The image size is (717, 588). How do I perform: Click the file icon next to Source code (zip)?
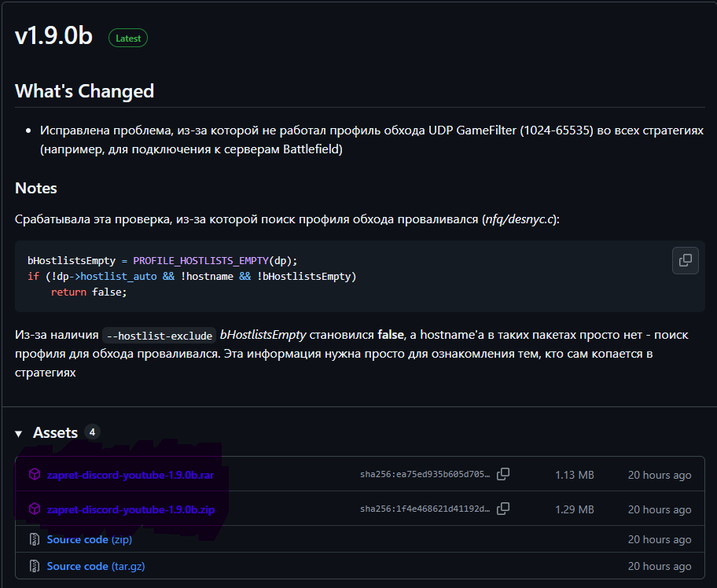point(35,539)
